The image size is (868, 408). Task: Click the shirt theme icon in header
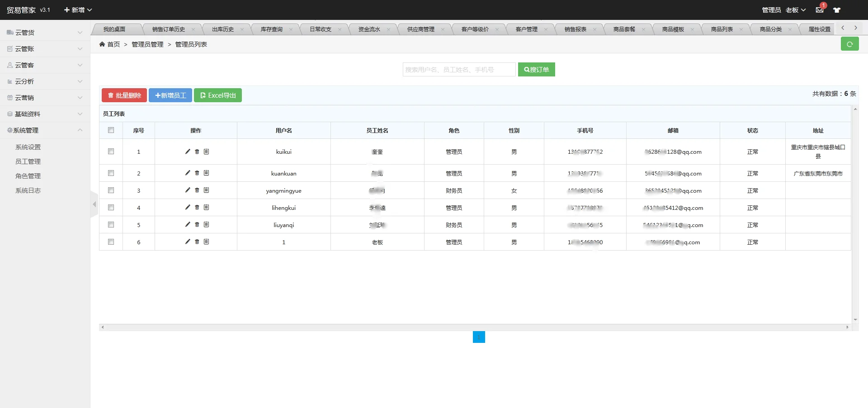pyautogui.click(x=837, y=10)
